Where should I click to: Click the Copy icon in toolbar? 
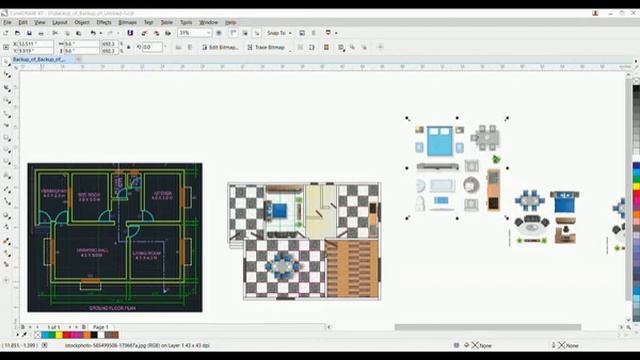click(67, 33)
